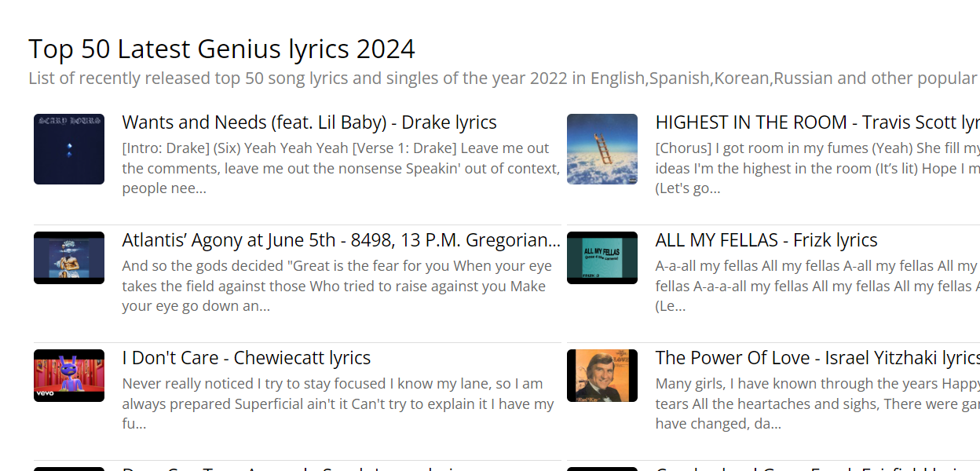Open The Power Of Love Israel Yitzhaki lyrics
Image resolution: width=980 pixels, height=471 pixels.
(x=817, y=358)
